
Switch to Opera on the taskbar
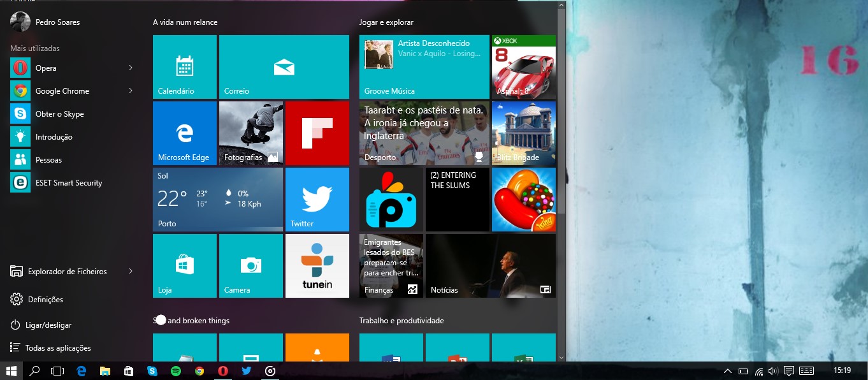pos(223,370)
